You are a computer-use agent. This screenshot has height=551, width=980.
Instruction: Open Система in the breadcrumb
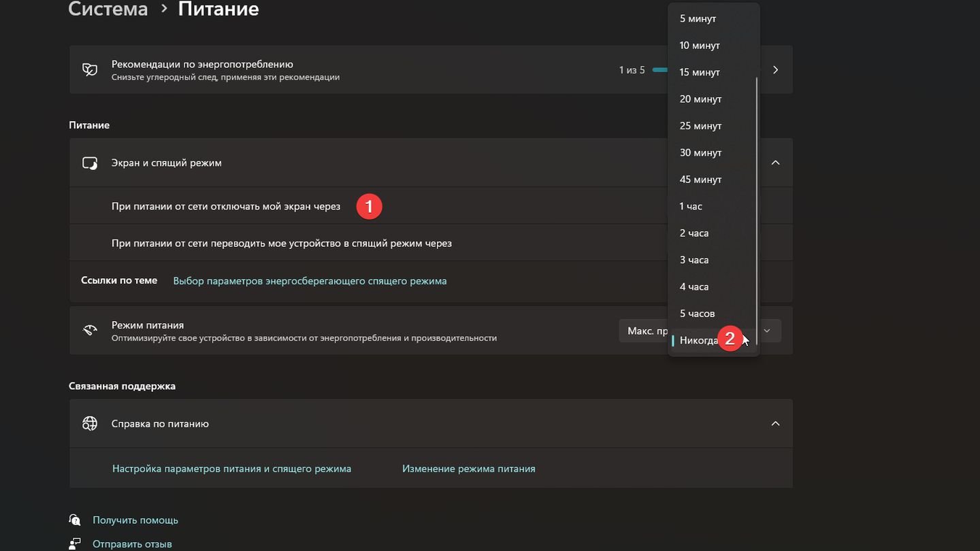(108, 10)
